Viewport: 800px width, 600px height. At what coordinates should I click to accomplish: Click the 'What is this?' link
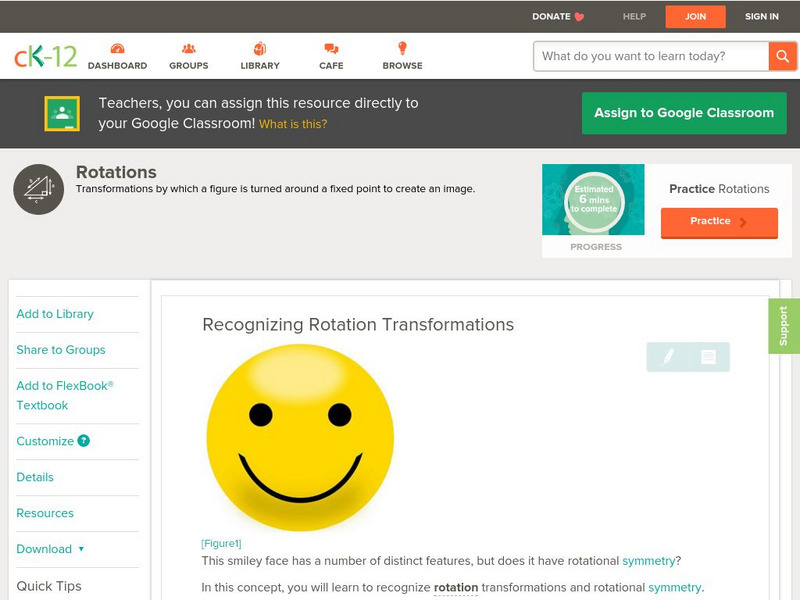click(293, 124)
